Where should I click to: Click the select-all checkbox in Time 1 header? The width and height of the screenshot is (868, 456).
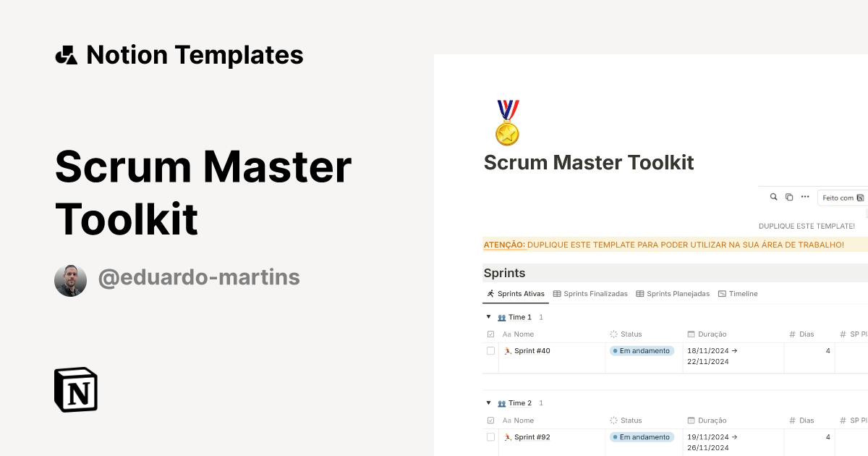point(490,334)
